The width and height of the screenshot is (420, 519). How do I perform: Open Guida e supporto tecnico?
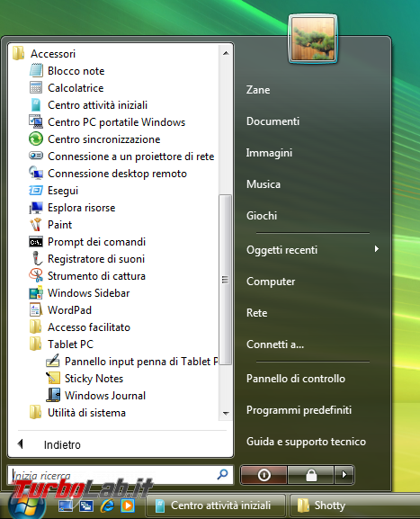pos(306,442)
